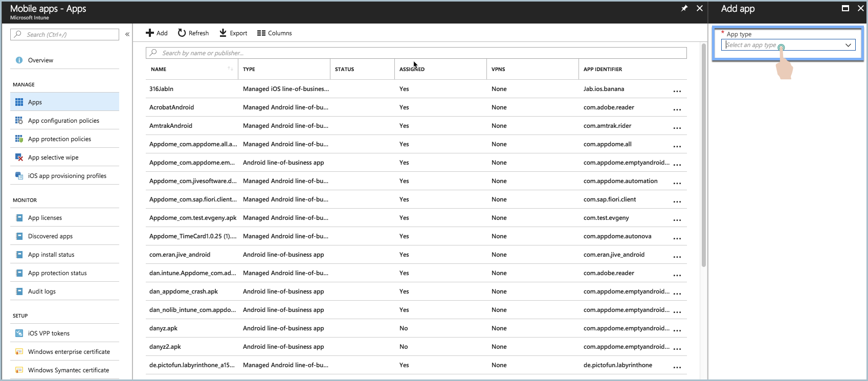This screenshot has height=381, width=868.
Task: Click the Audit logs icon
Action: click(x=19, y=292)
